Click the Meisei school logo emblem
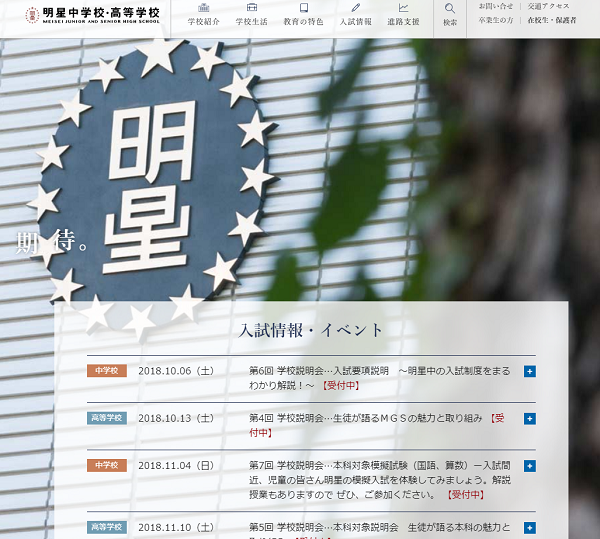The width and height of the screenshot is (600, 539). (32, 15)
